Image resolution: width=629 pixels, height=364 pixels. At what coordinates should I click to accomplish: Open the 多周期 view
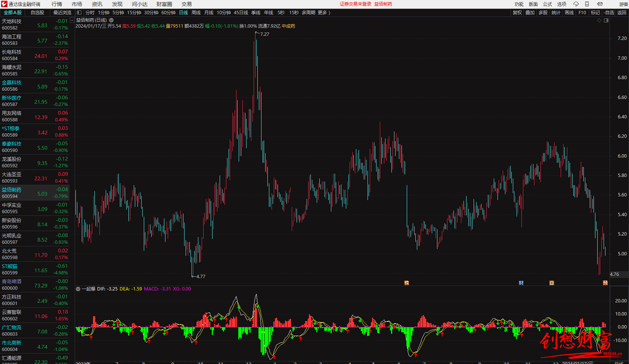coord(309,13)
